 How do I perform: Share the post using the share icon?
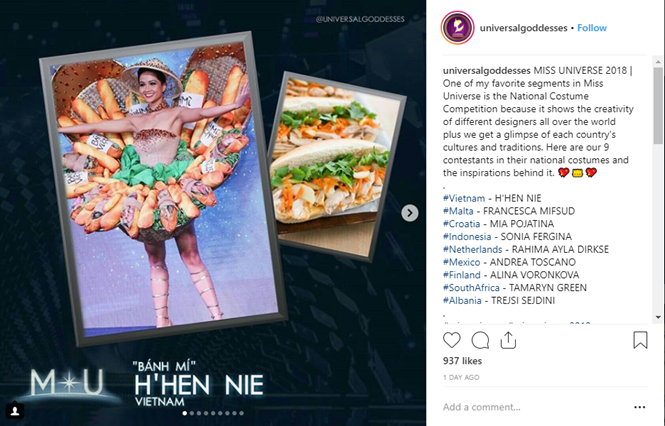pyautogui.click(x=508, y=340)
